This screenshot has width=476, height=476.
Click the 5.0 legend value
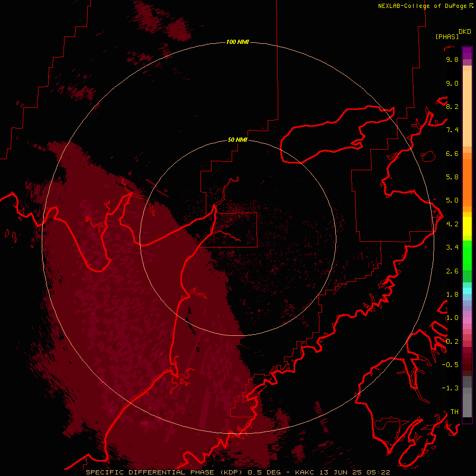coord(452,200)
